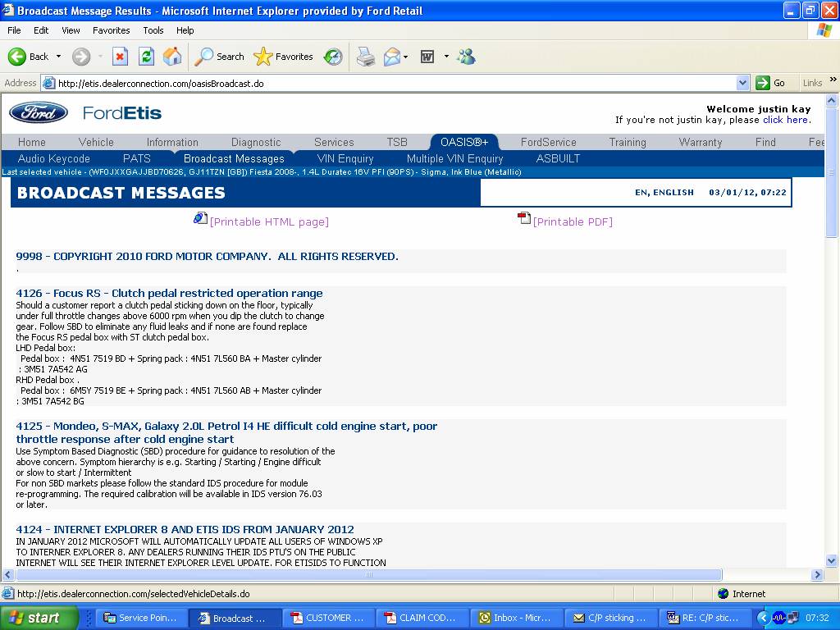Click the green Go arrow button
This screenshot has width=840, height=630.
[762, 83]
